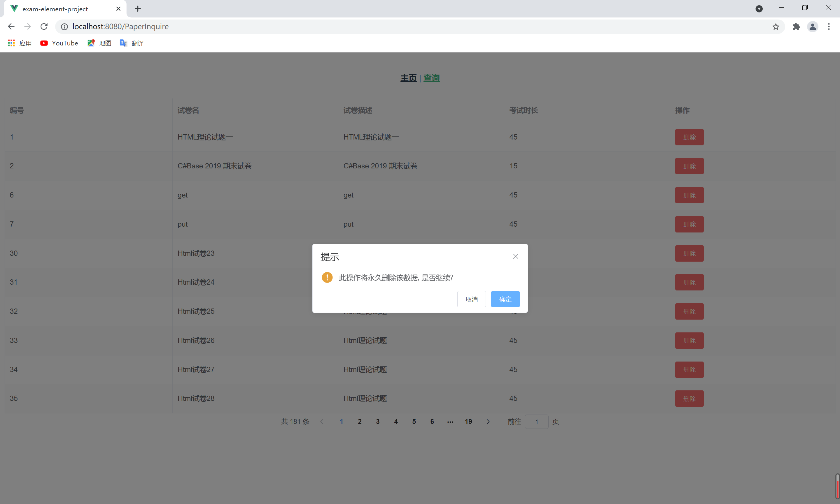
Task: Open the 应用 apps grid shortcut
Action: pos(20,43)
